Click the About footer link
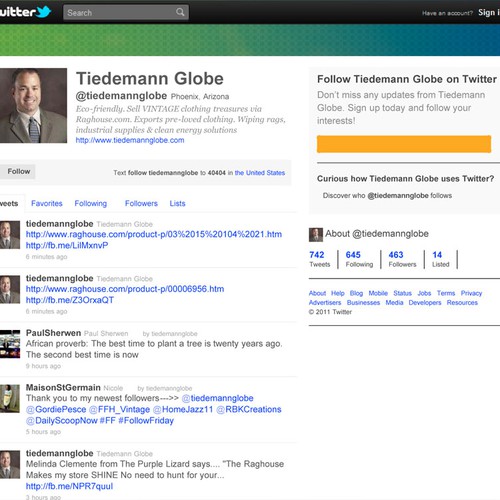500x500 pixels. coord(317,293)
